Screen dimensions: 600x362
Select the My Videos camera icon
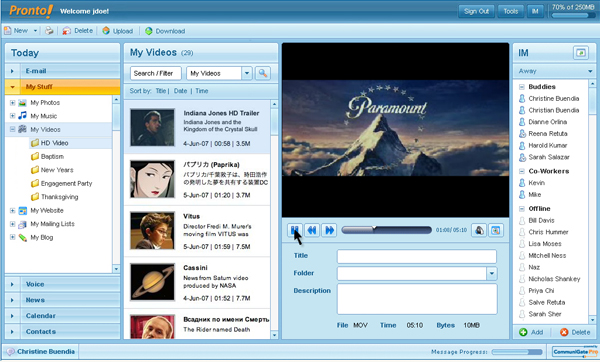click(x=23, y=129)
